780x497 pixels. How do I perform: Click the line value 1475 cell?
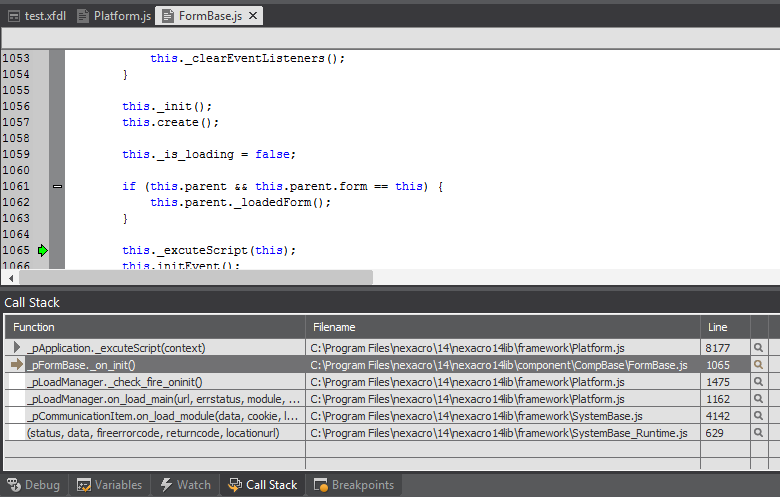pyautogui.click(x=725, y=382)
